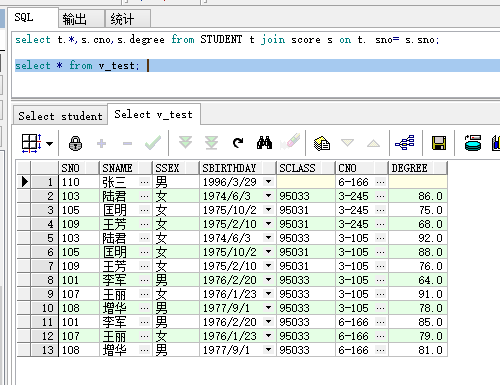Open birthday dropdown in row 3
The height and width of the screenshot is (385, 500).
point(268,210)
